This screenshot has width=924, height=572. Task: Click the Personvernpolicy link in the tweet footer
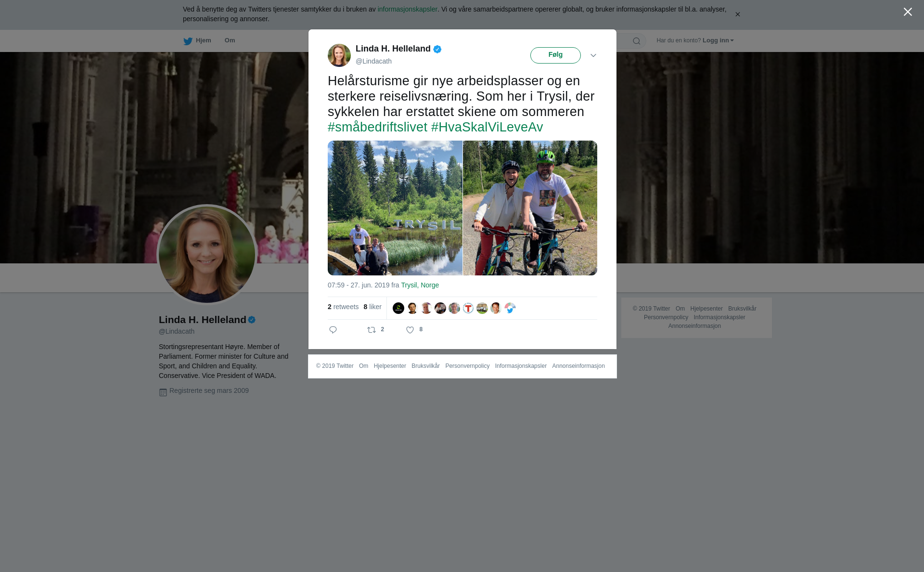pyautogui.click(x=467, y=366)
